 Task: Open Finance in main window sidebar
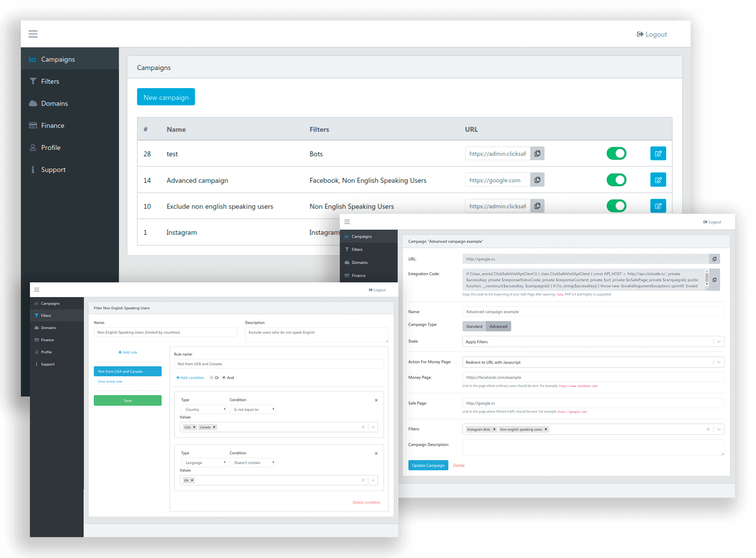[x=70, y=125]
